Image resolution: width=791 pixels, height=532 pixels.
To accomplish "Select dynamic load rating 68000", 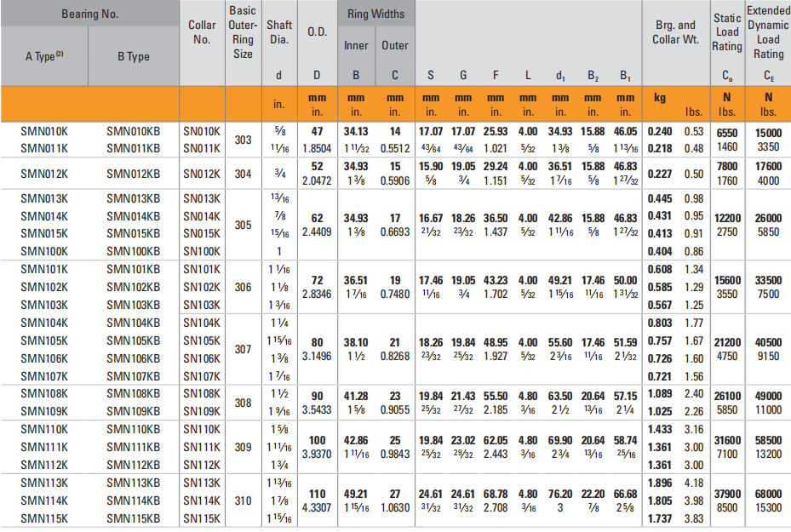I will 768,494.
